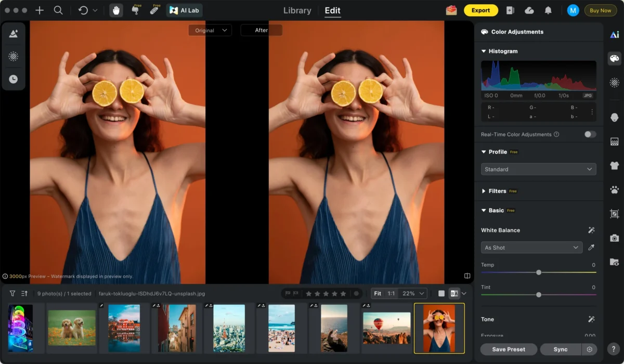Switch to the Library tab
This screenshot has width=624, height=364.
pyautogui.click(x=296, y=10)
